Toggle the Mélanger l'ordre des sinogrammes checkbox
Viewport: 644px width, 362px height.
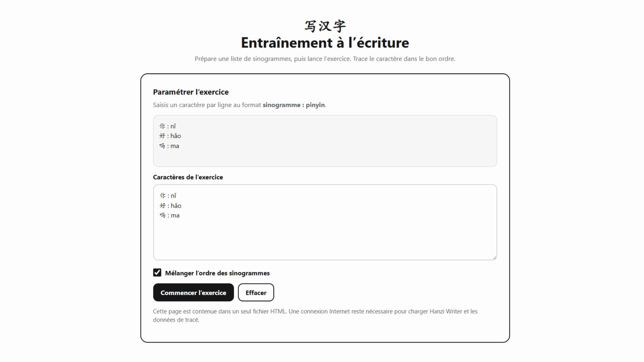pyautogui.click(x=157, y=273)
